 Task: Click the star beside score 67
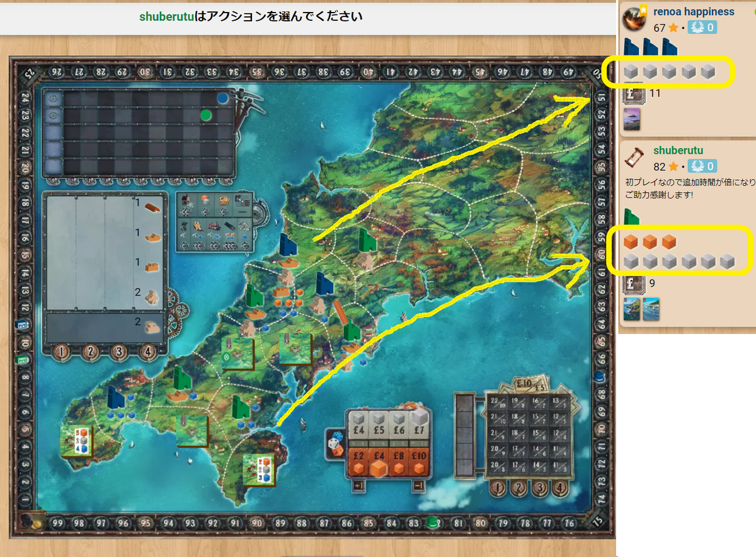coord(673,28)
